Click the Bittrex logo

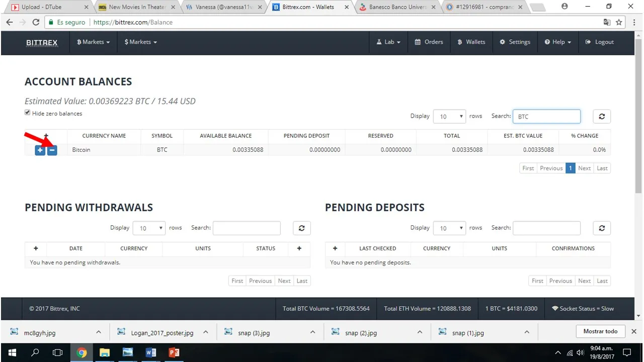tap(42, 42)
